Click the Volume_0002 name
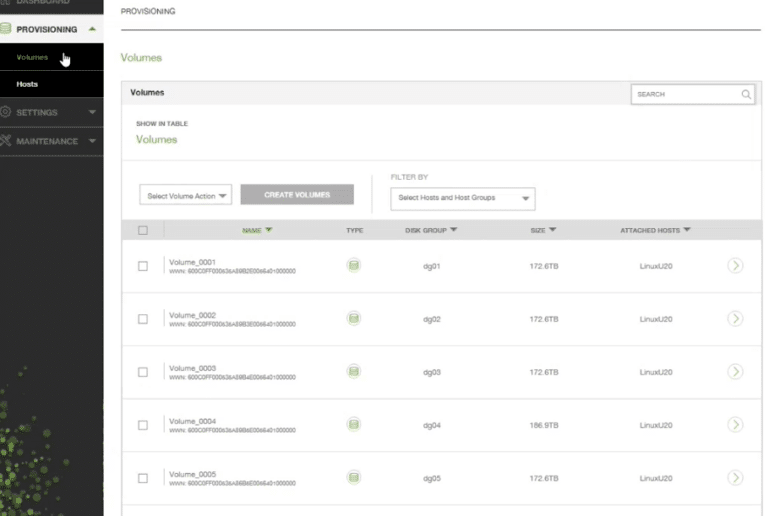 (x=192, y=315)
